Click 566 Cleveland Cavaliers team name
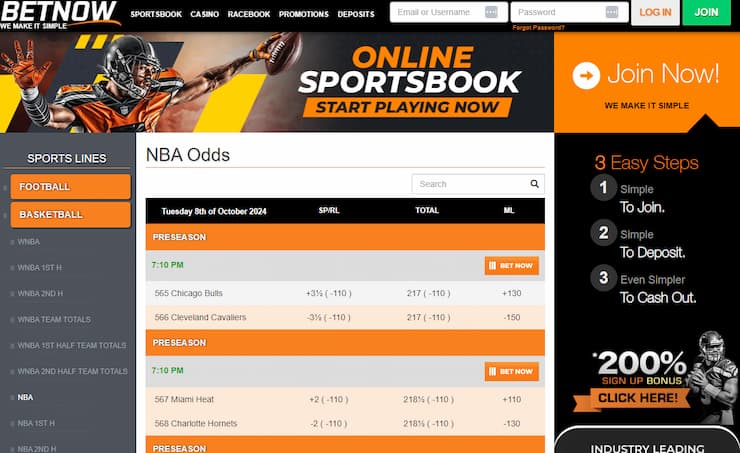740x453 pixels. coord(200,318)
